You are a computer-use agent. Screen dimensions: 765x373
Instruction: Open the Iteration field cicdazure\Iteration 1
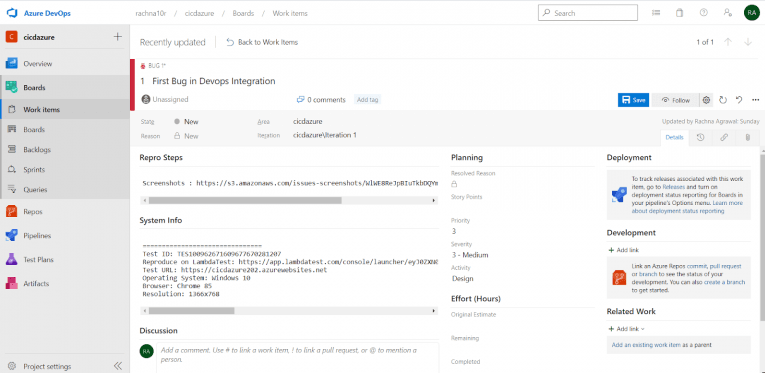324,135
